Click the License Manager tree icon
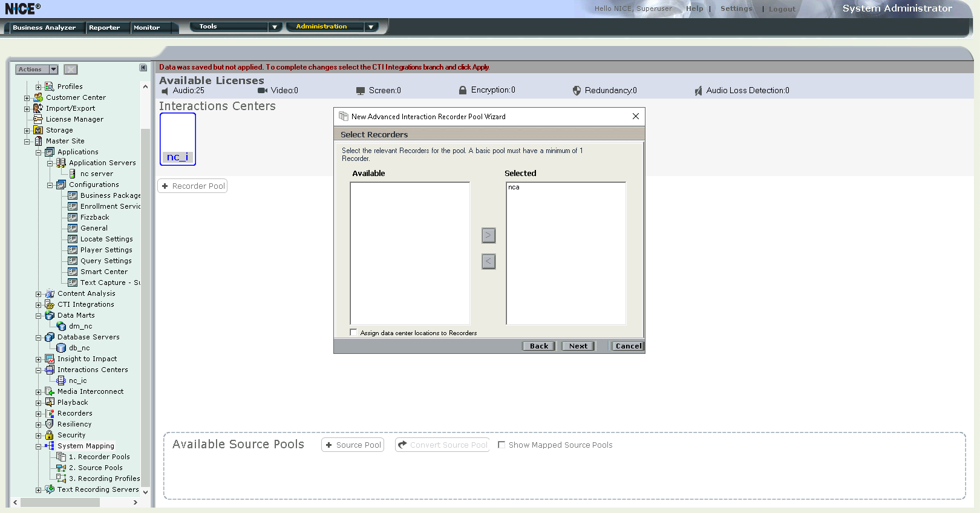The image size is (980, 513). pyautogui.click(x=38, y=119)
